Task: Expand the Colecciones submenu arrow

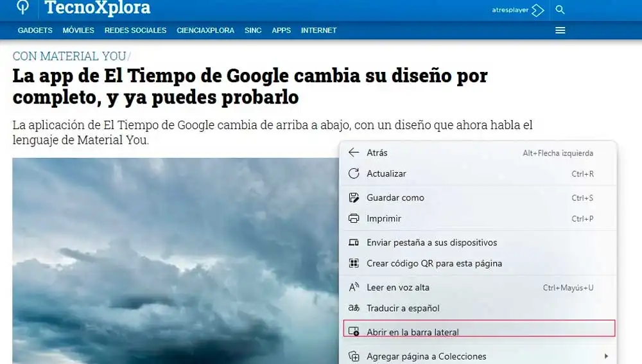Action: (x=606, y=356)
